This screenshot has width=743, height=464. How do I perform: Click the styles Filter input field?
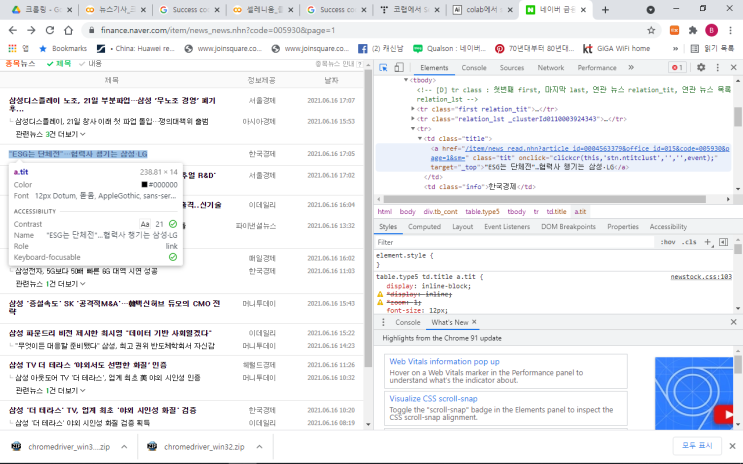(x=514, y=242)
